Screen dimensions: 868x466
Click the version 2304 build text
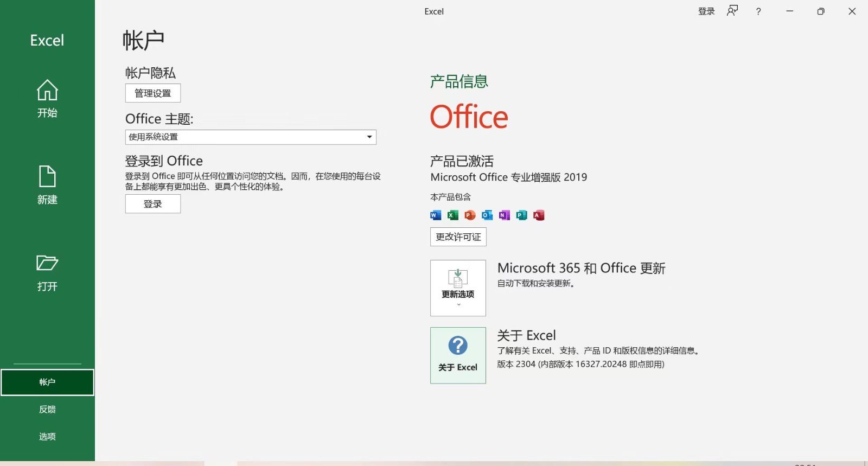580,365
